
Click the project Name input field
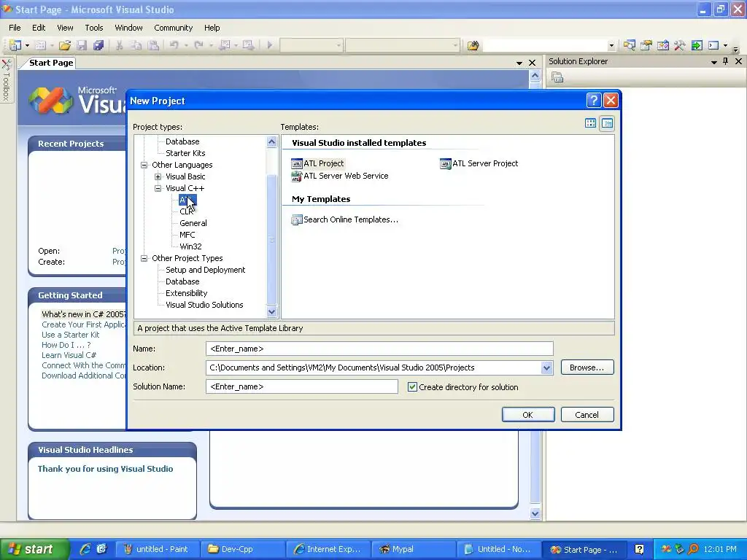tap(379, 349)
